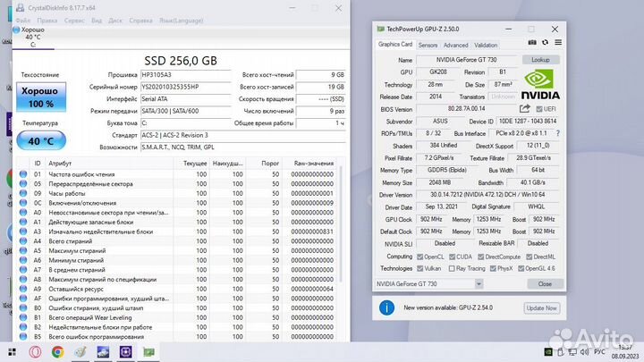644x362 pixels.
Task: Click the Update Now button
Action: [x=541, y=307]
